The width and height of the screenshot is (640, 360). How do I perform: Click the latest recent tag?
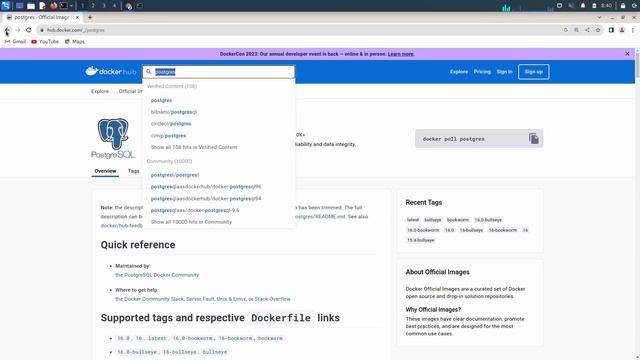click(413, 220)
